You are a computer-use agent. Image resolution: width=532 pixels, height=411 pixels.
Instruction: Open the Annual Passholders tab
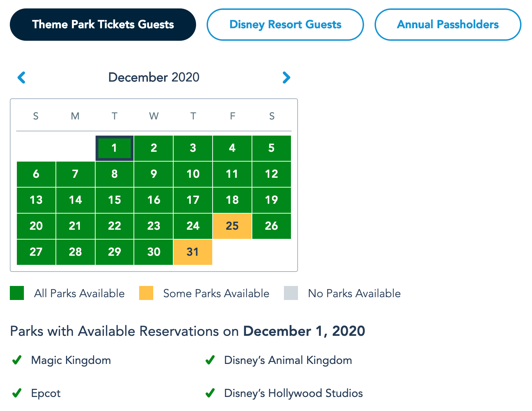[x=448, y=25]
